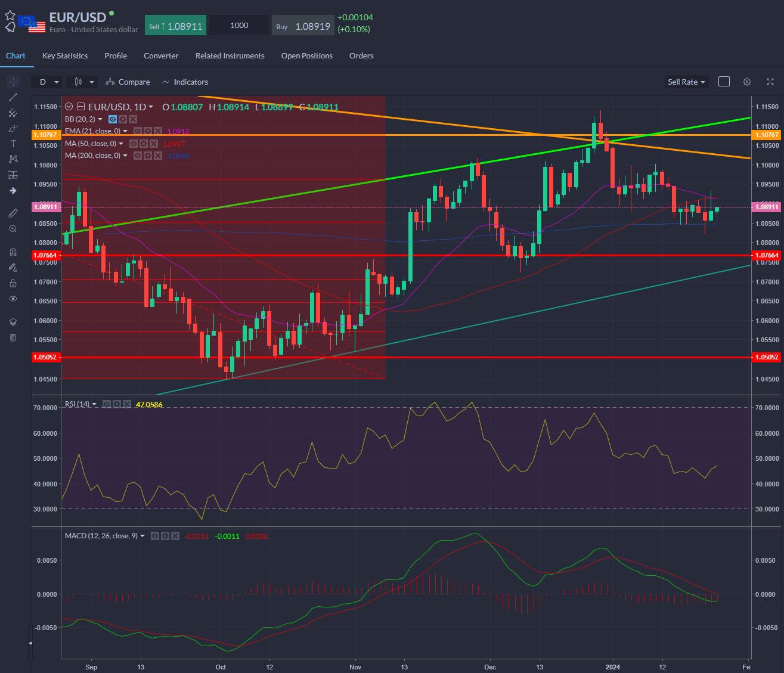Expand the EMA (21, close, 0) dropdown arrow
Viewport: 784px width, 673px height.
click(126, 131)
